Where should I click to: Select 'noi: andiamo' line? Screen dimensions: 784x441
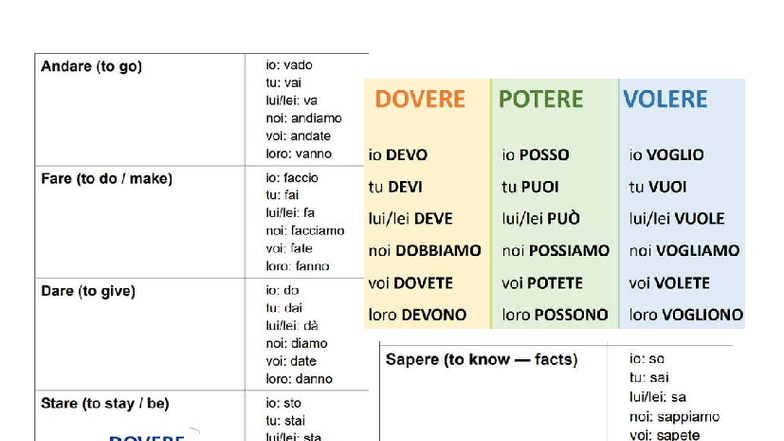(x=304, y=118)
